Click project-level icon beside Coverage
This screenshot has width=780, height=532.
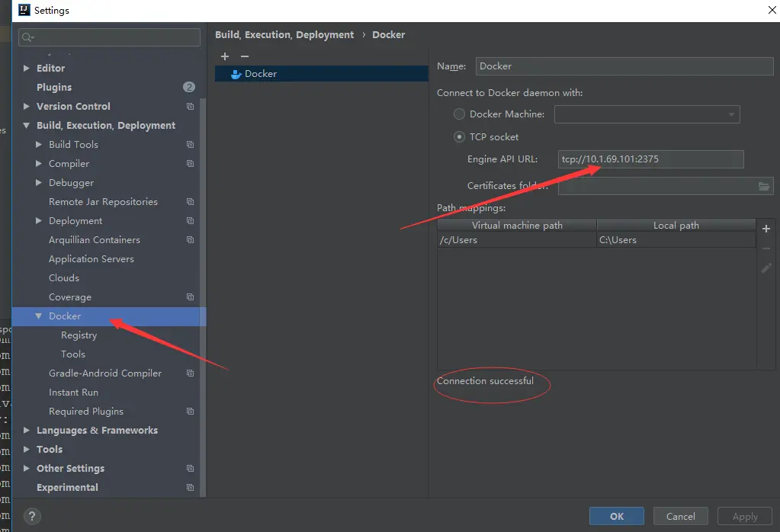pyautogui.click(x=190, y=296)
